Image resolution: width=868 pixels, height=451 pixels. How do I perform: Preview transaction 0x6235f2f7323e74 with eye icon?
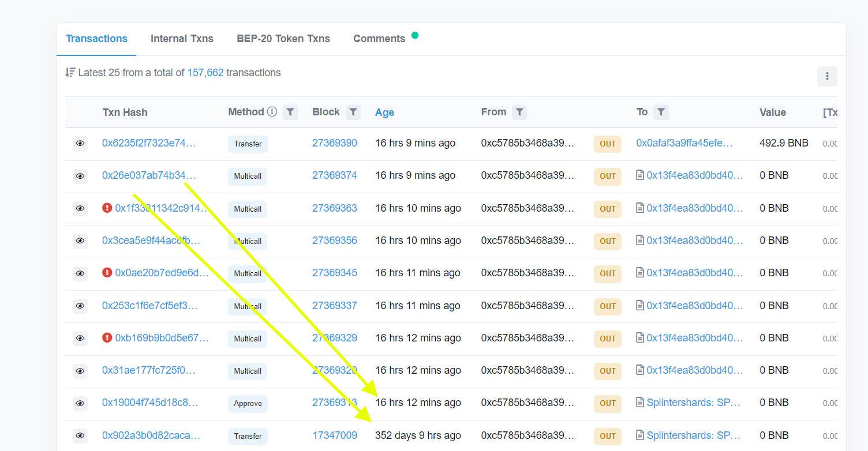pyautogui.click(x=80, y=143)
